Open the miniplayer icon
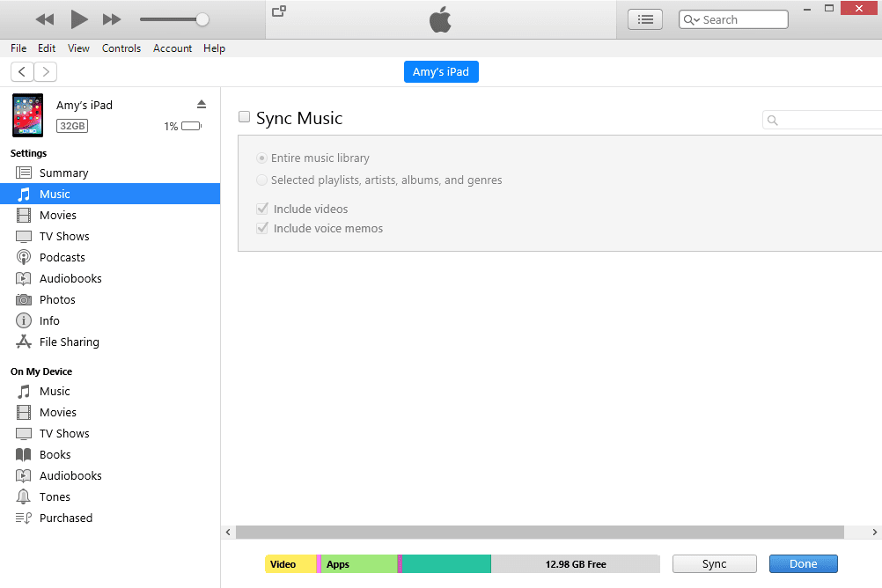 [x=279, y=11]
